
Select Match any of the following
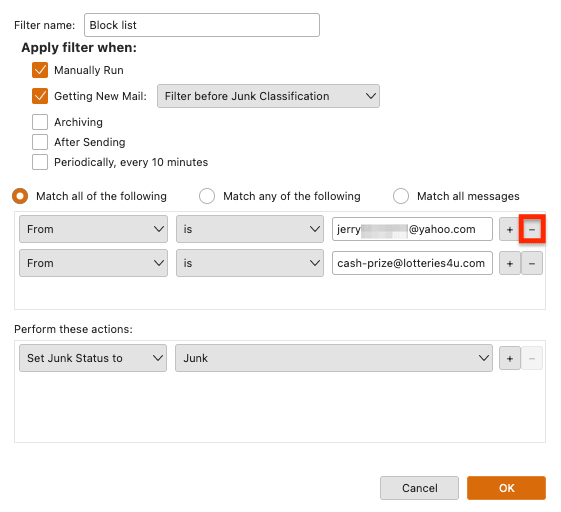point(207,196)
